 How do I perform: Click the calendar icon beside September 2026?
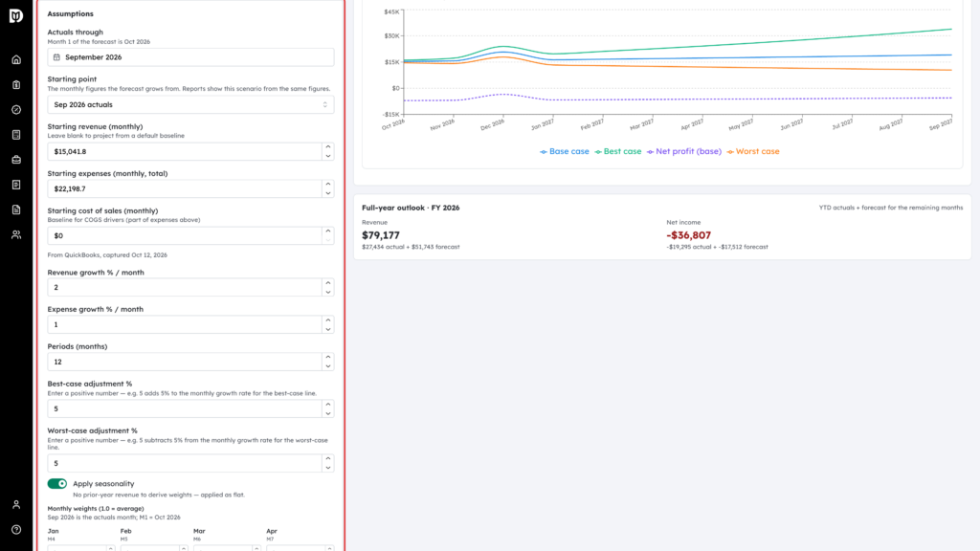56,57
